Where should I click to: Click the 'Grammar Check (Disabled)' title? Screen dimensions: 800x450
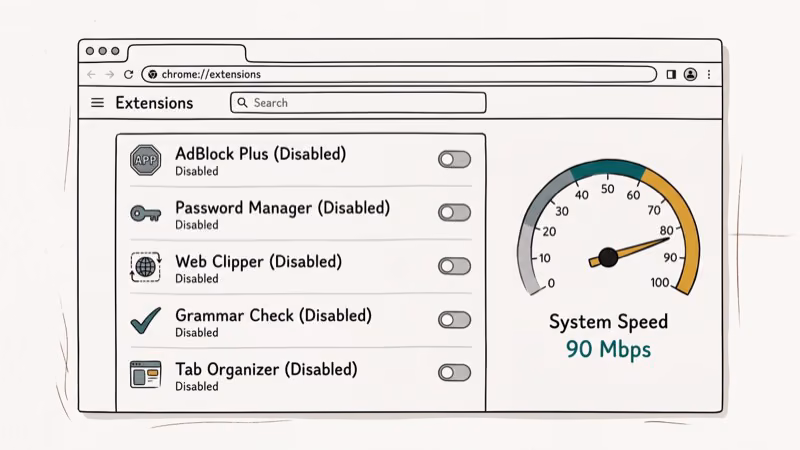pyautogui.click(x=273, y=315)
